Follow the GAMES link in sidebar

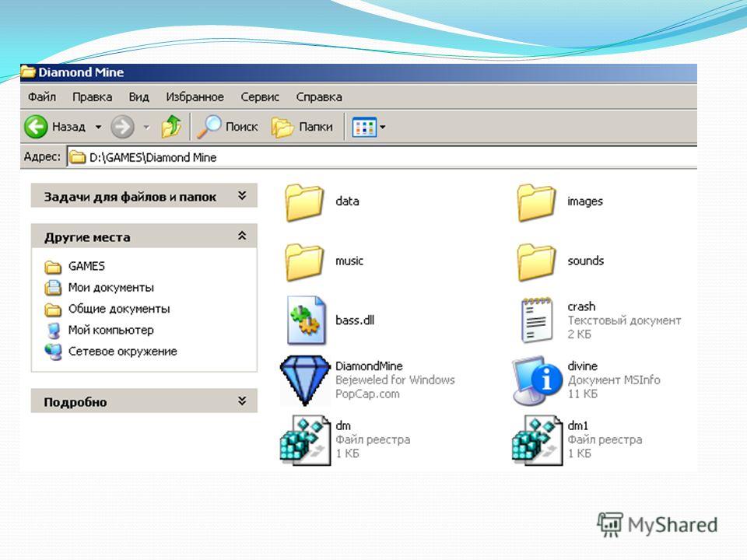coord(86,266)
